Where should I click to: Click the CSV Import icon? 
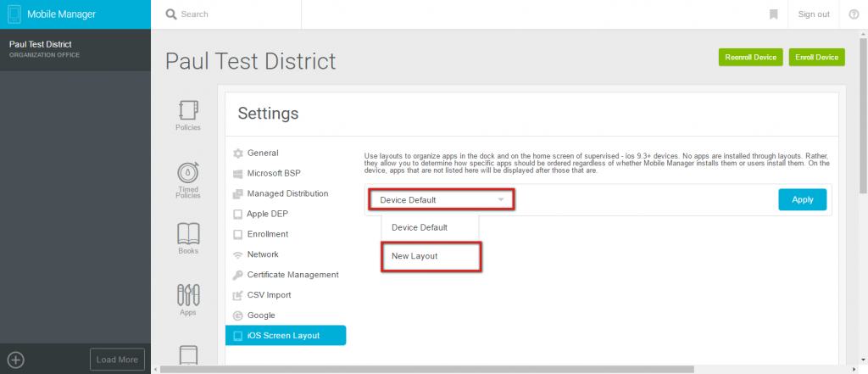click(x=238, y=295)
